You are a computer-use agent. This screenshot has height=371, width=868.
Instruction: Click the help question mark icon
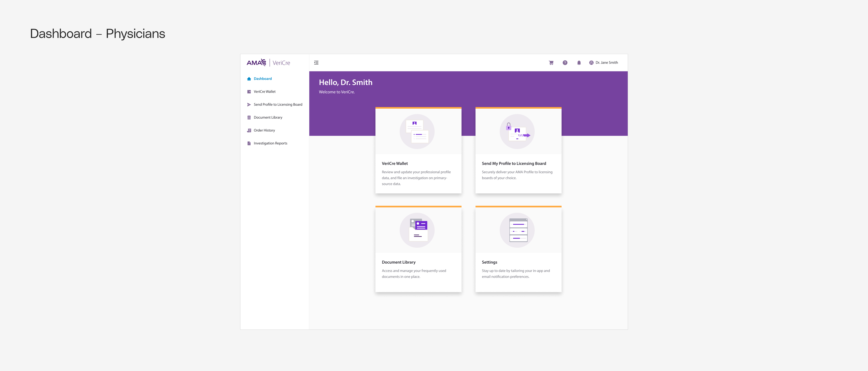point(565,63)
